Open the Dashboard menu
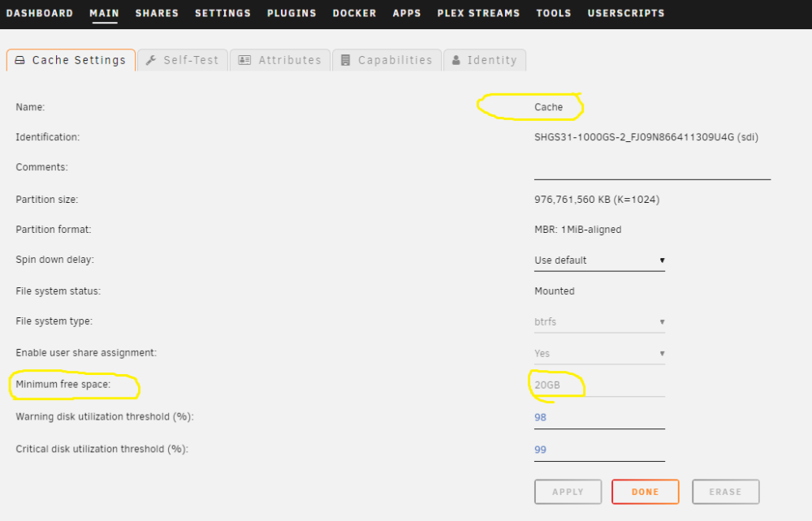Viewport: 812px width, 521px height. (x=39, y=13)
